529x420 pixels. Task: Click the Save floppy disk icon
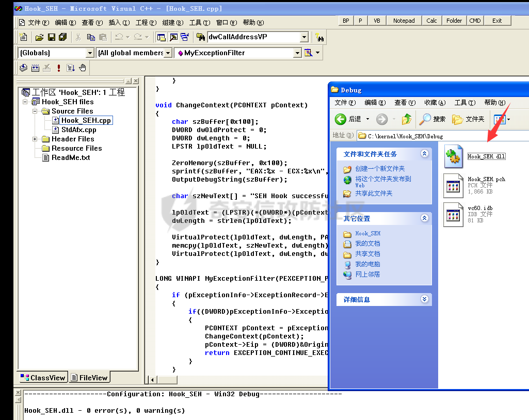[51, 37]
